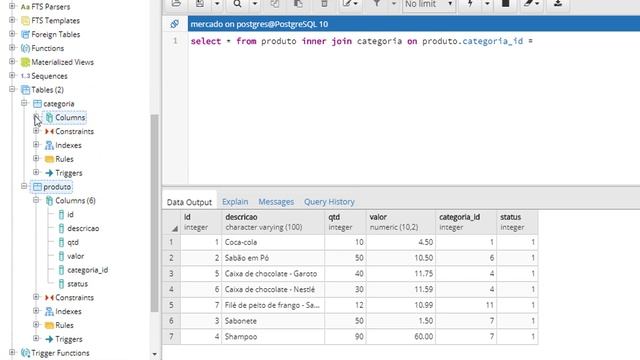Open the Edit pencil dropdown
This screenshot has height=360, width=640.
pyautogui.click(x=350, y=4)
